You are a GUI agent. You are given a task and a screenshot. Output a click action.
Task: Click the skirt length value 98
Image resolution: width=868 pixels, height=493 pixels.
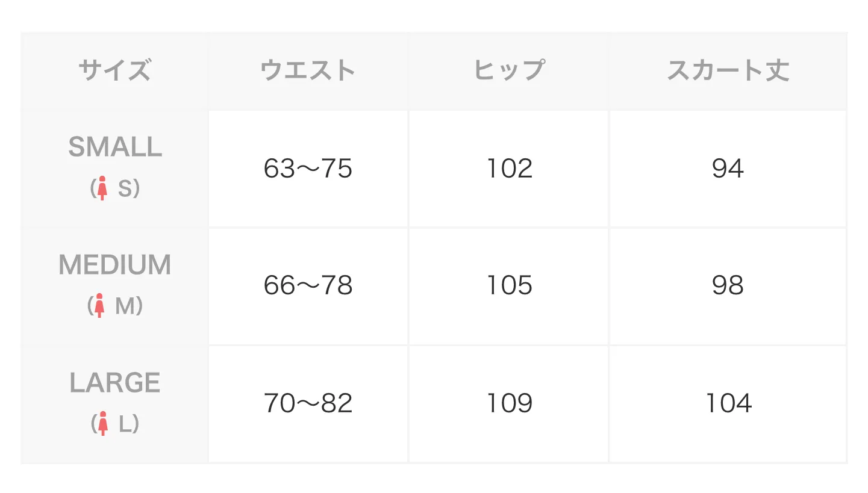point(728,285)
